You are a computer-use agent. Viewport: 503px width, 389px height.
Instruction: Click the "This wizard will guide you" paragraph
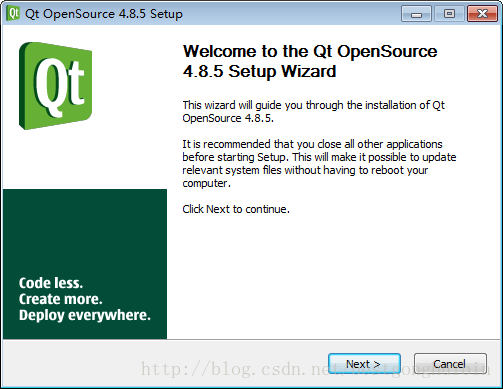click(x=313, y=111)
